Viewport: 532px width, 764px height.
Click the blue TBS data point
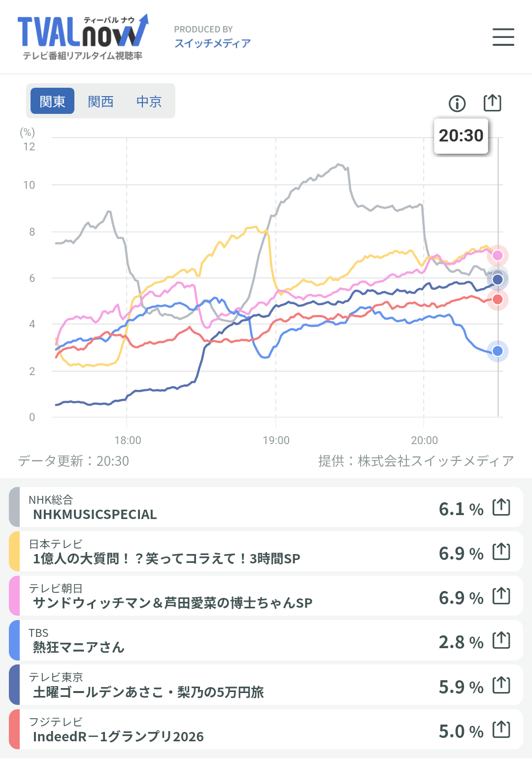[x=498, y=351]
